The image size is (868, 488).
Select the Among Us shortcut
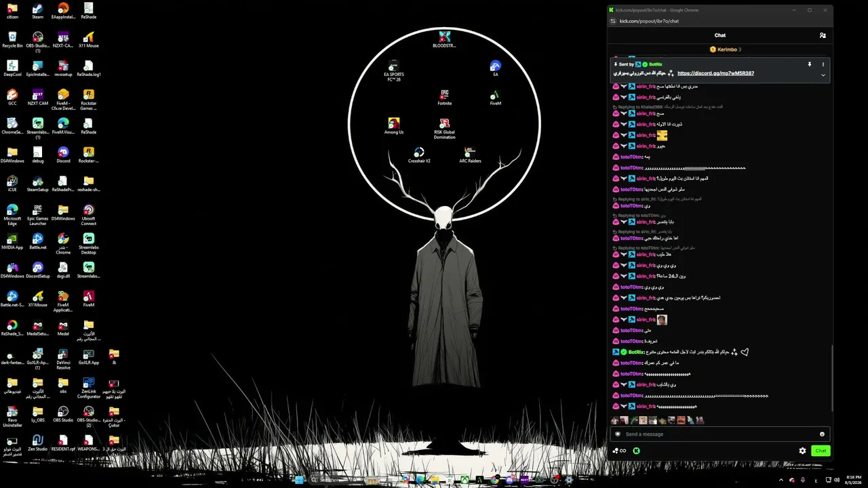[394, 126]
